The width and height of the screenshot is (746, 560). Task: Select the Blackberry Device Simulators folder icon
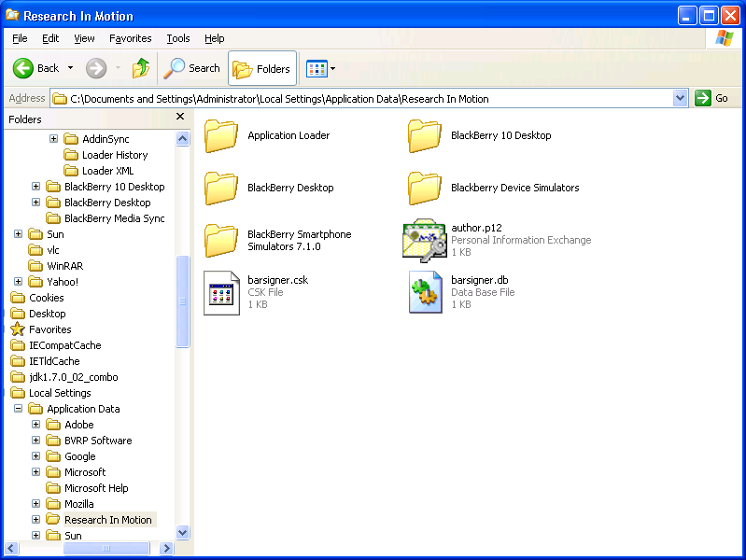pyautogui.click(x=425, y=189)
